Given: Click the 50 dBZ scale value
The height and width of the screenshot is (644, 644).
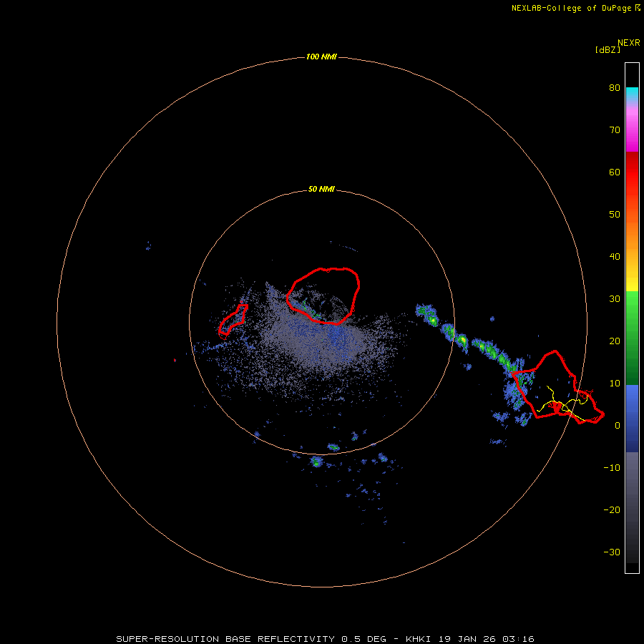Looking at the screenshot, I should point(615,215).
